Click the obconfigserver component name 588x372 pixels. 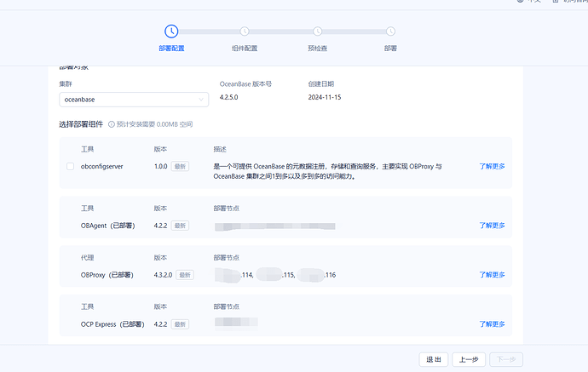102,166
